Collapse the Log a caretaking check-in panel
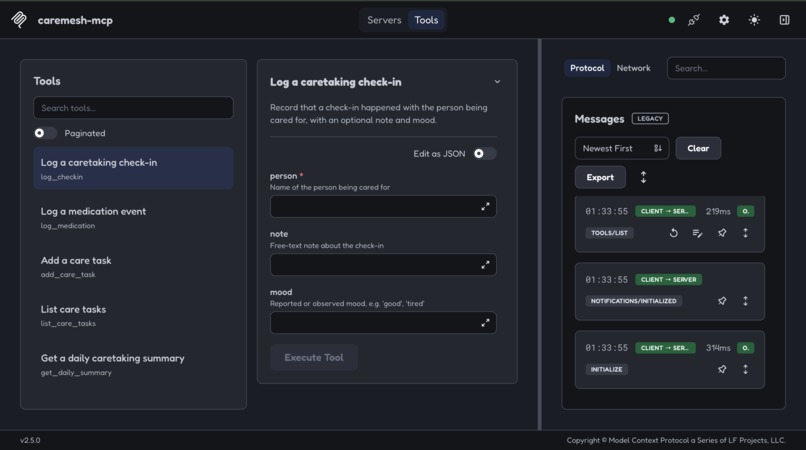The width and height of the screenshot is (806, 450). tap(497, 82)
